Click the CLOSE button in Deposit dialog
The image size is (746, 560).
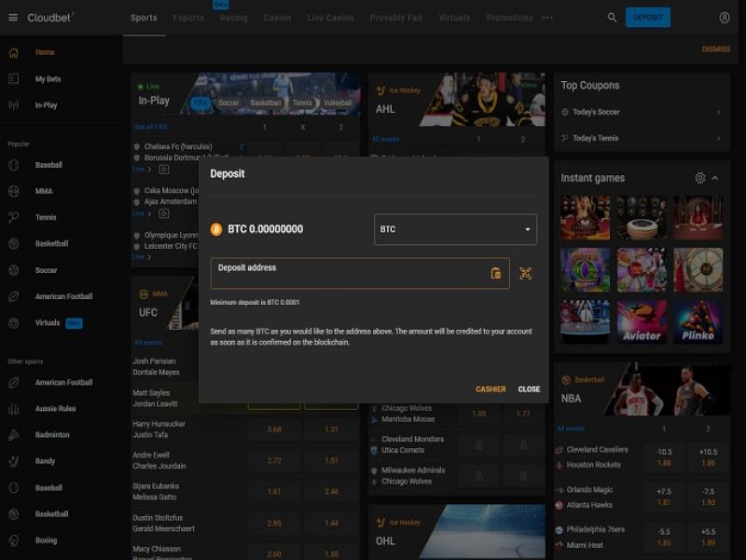coord(529,389)
